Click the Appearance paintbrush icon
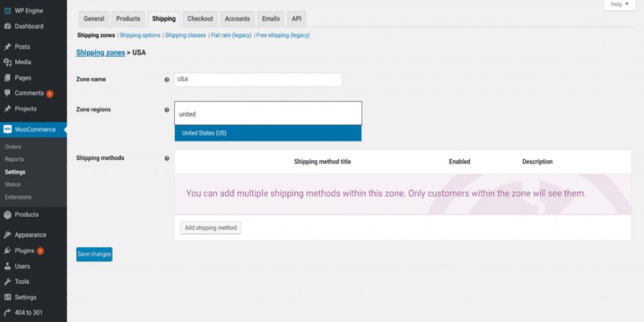644x322 pixels. click(x=8, y=235)
